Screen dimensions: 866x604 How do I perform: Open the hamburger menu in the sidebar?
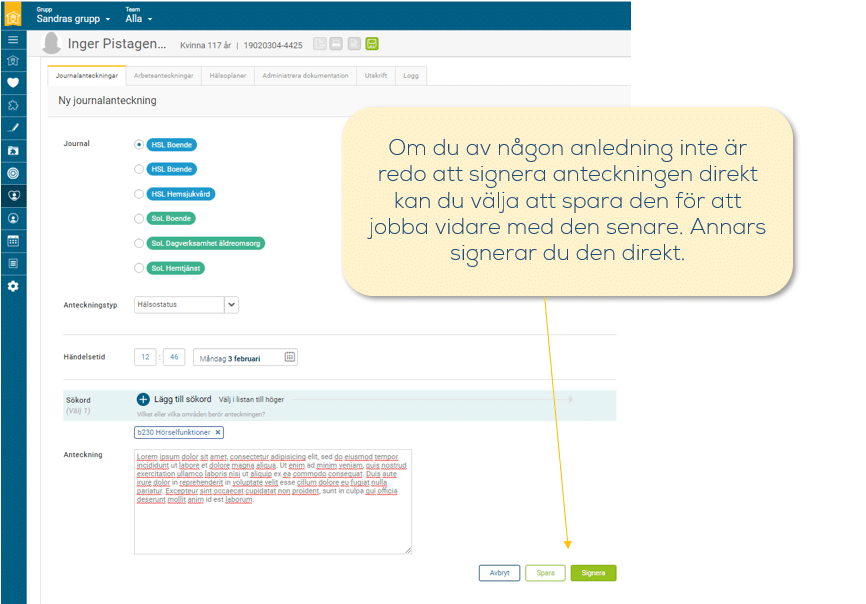point(13,39)
